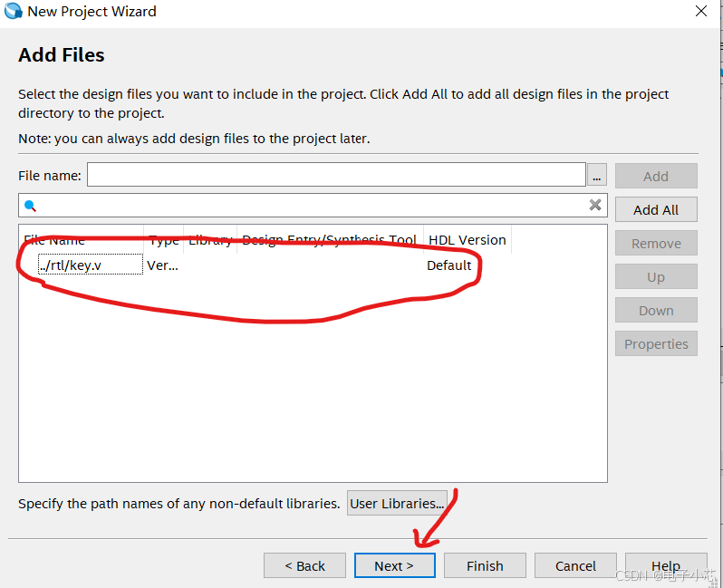Click the Default HDL version cell for key.v
This screenshot has height=588, width=723.
tap(449, 265)
